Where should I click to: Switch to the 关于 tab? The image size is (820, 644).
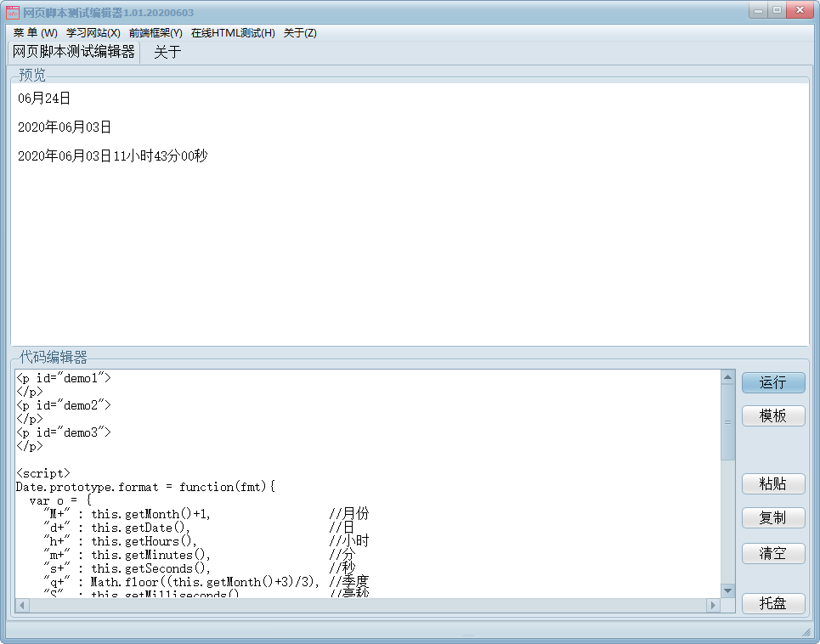coord(167,53)
